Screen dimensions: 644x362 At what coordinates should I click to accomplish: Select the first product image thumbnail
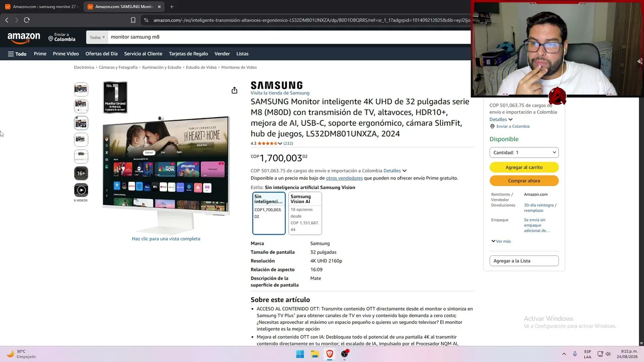(x=81, y=89)
